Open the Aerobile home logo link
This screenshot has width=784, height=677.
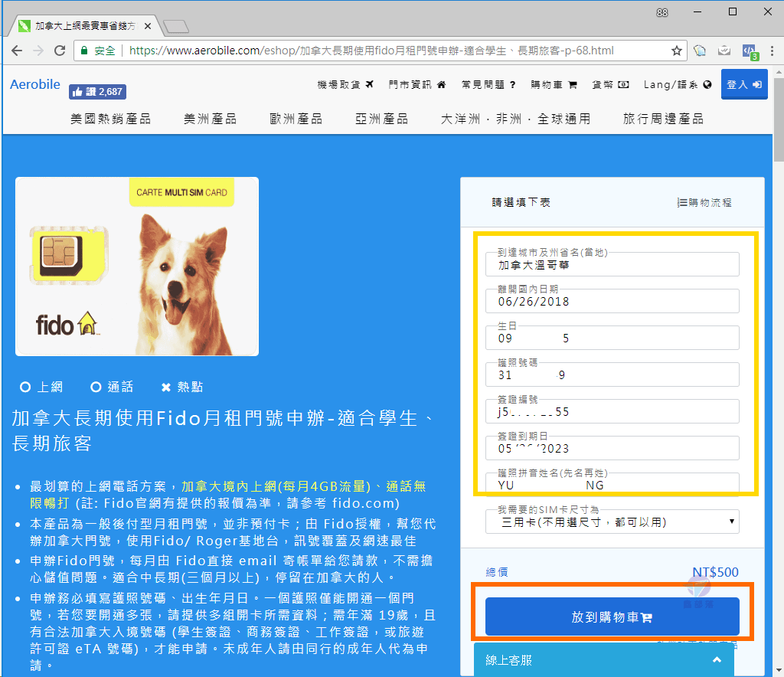[35, 84]
